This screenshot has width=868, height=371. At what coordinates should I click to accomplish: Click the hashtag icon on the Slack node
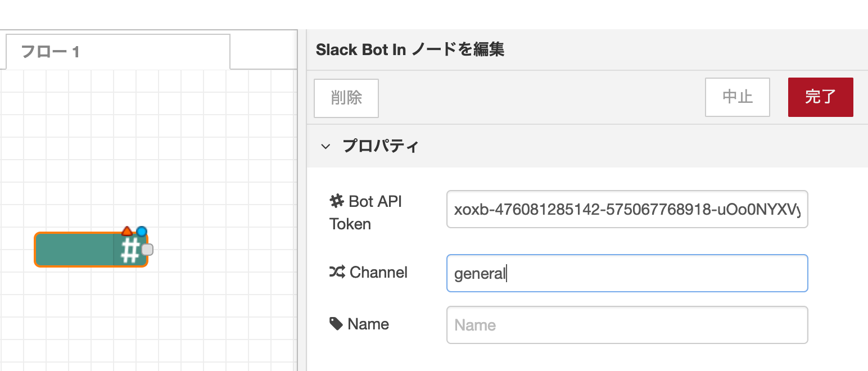coord(130,250)
